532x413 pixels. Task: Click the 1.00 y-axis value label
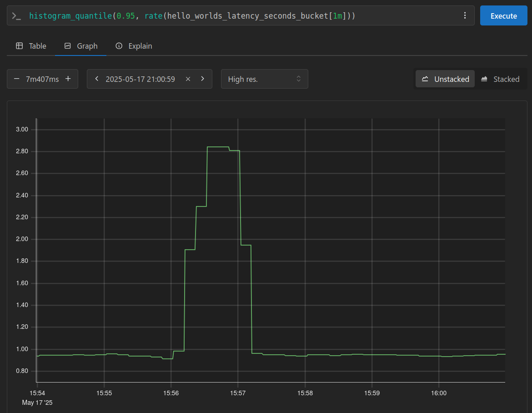22,349
